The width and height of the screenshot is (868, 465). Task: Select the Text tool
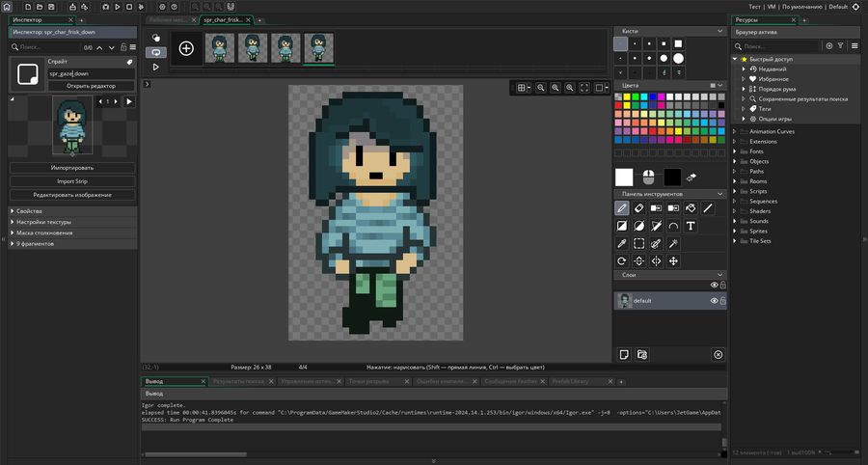[691, 226]
